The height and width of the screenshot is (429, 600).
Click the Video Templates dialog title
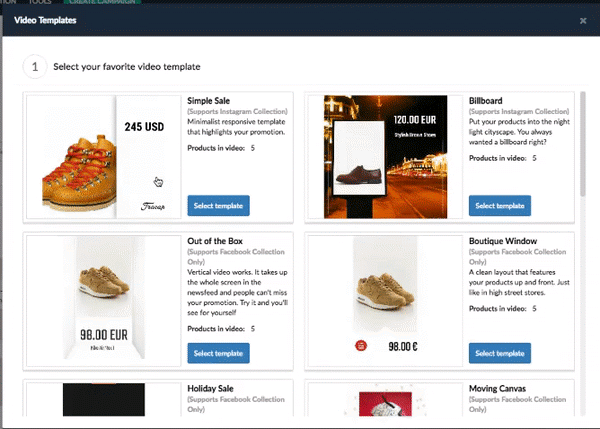click(45, 20)
